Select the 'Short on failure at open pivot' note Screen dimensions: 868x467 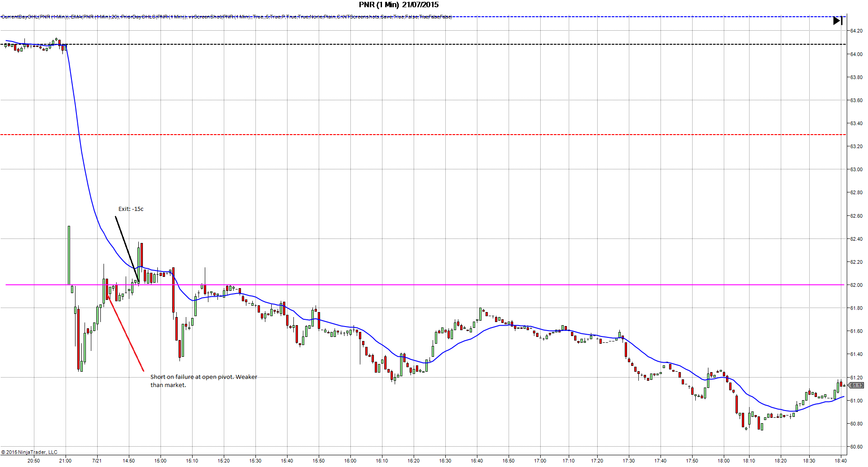(204, 381)
